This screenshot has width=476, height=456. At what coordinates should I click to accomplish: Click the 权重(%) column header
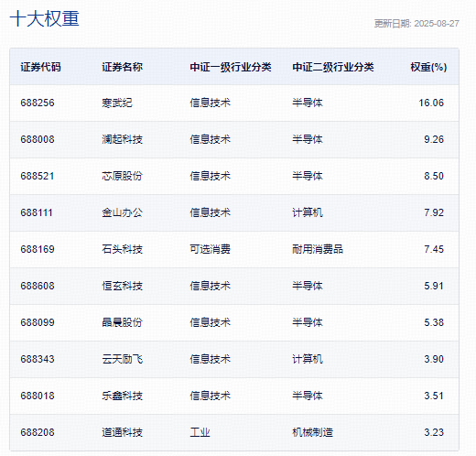[x=428, y=67]
